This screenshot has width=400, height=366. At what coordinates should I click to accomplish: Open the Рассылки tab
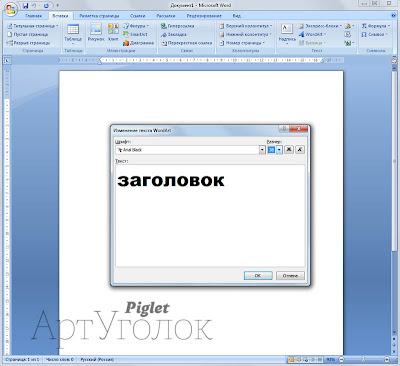click(166, 16)
